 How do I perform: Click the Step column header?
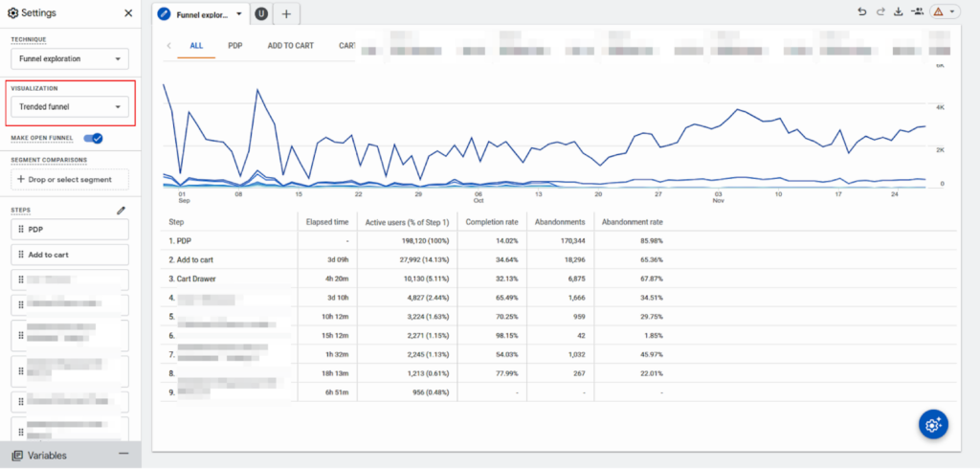point(177,221)
